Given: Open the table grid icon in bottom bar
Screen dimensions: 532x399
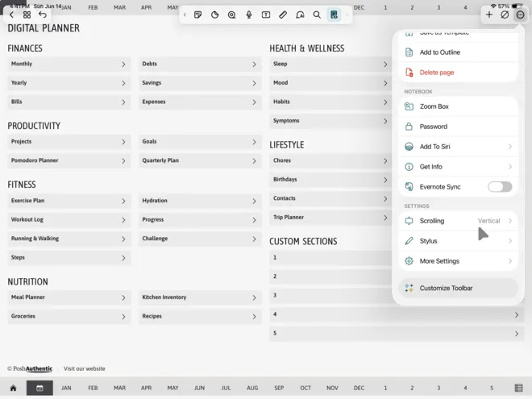Looking at the screenshot, I should pos(518,388).
